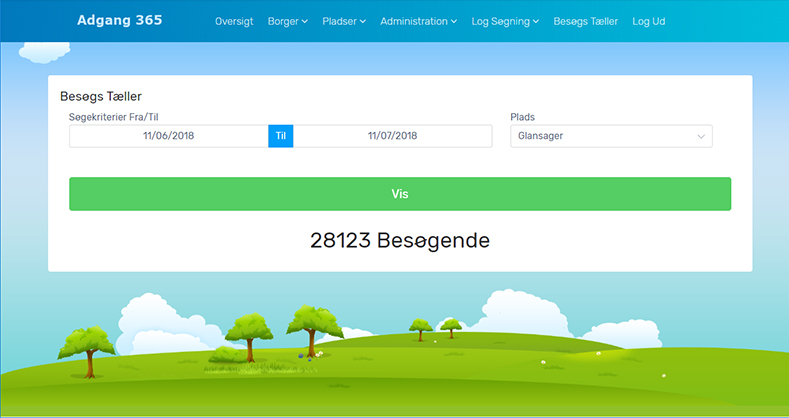The height and width of the screenshot is (418, 789).
Task: Open the Borger menu
Action: (x=287, y=21)
